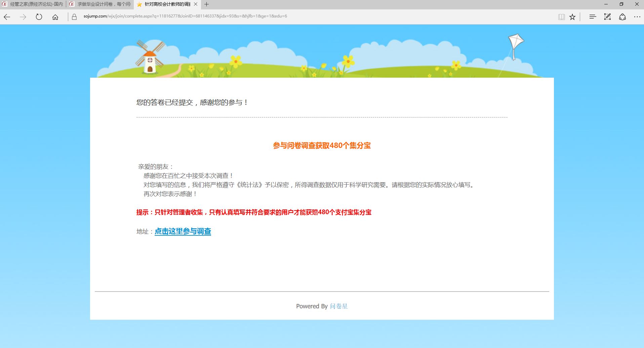Click the forward navigation arrow

(23, 17)
